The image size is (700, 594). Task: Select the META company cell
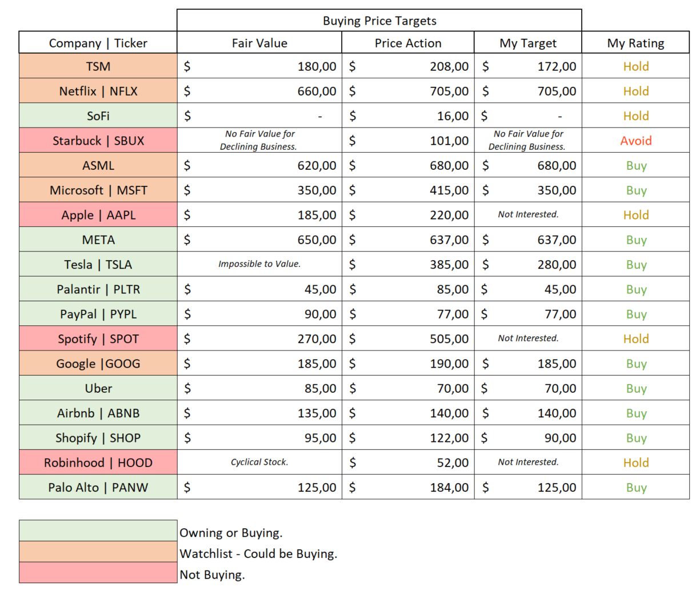[98, 240]
